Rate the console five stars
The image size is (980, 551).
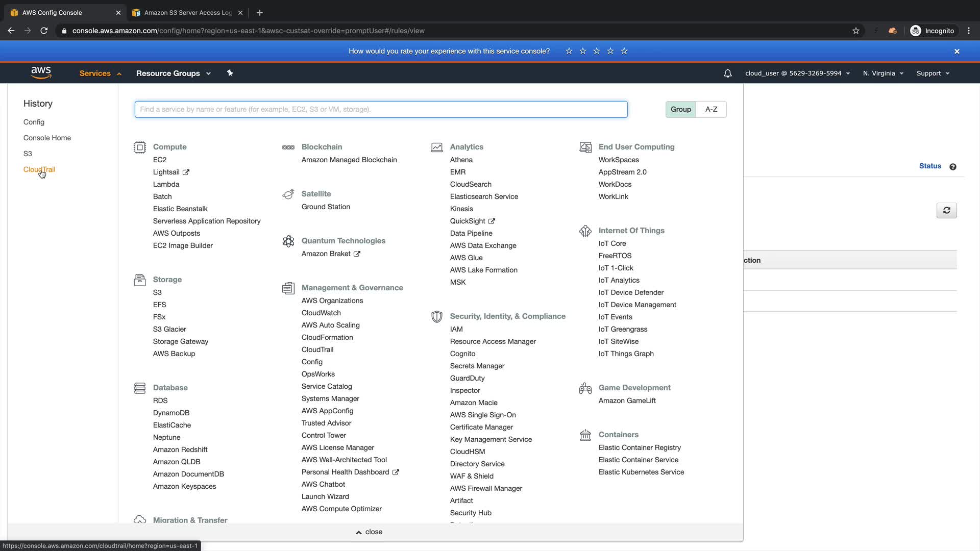624,51
